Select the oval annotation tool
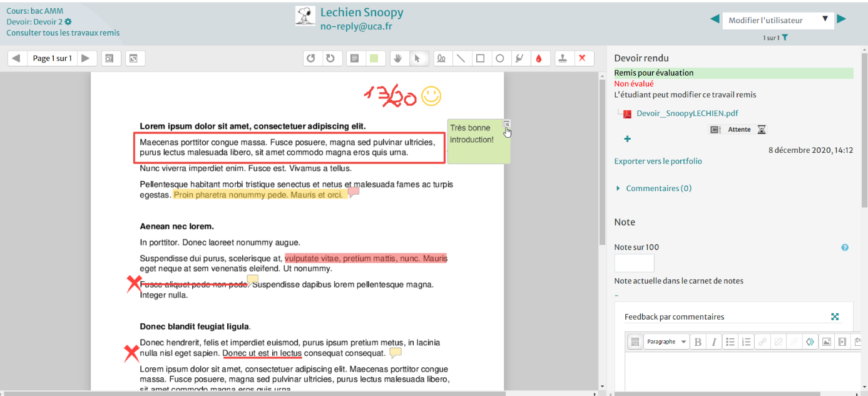 [499, 58]
